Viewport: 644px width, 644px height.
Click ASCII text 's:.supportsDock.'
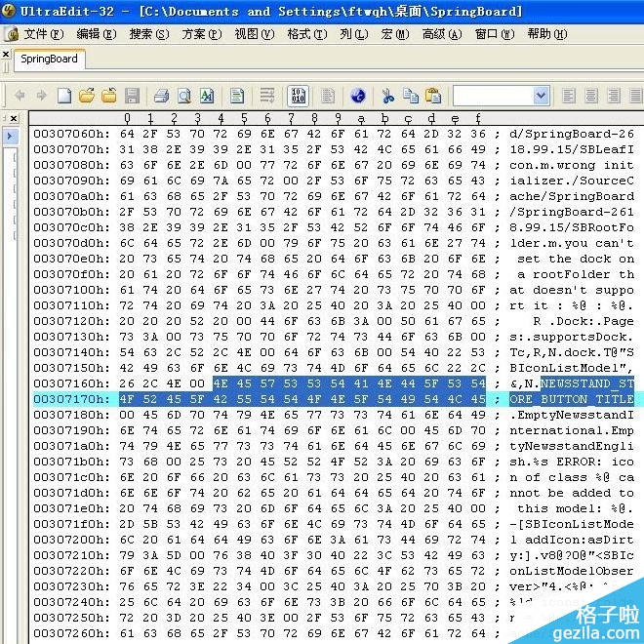coord(572,337)
